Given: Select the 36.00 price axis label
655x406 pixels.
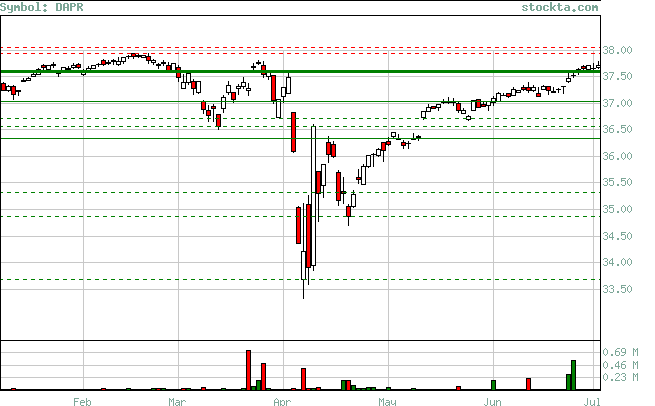Looking at the screenshot, I should (617, 156).
